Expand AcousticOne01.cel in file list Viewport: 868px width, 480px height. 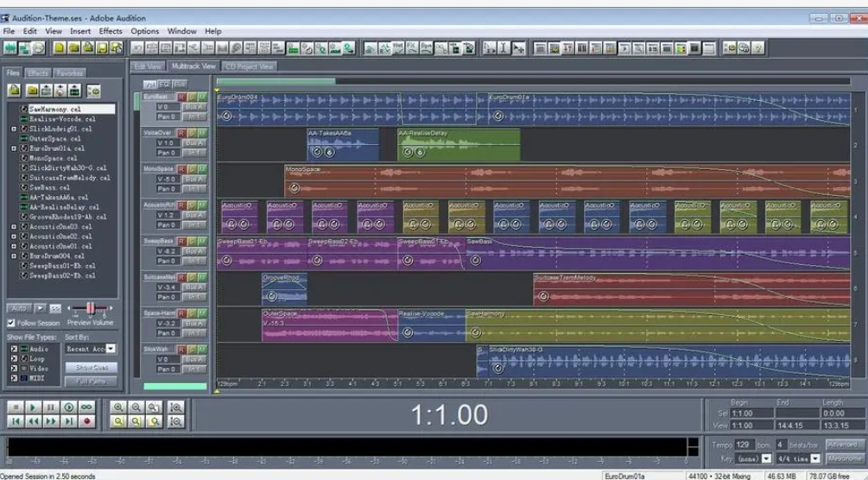pyautogui.click(x=14, y=246)
